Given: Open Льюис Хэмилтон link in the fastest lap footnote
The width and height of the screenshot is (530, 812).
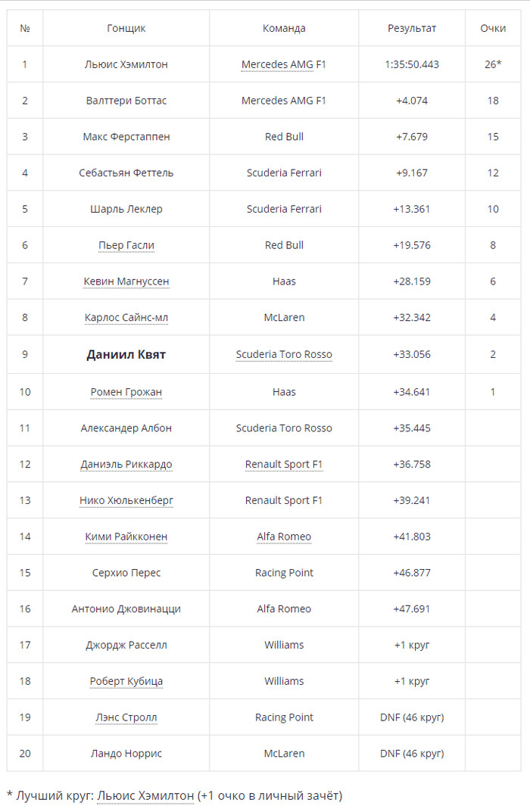Looking at the screenshot, I should click(x=145, y=795).
